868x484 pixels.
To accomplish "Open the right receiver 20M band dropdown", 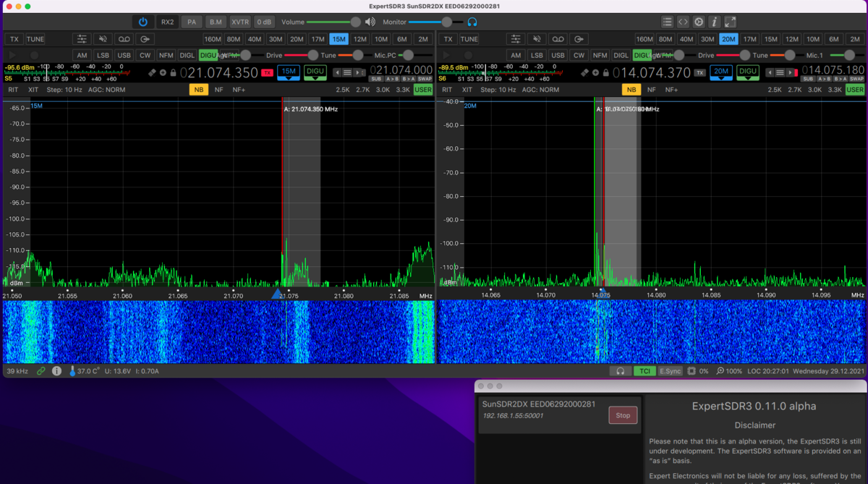I will pyautogui.click(x=721, y=72).
